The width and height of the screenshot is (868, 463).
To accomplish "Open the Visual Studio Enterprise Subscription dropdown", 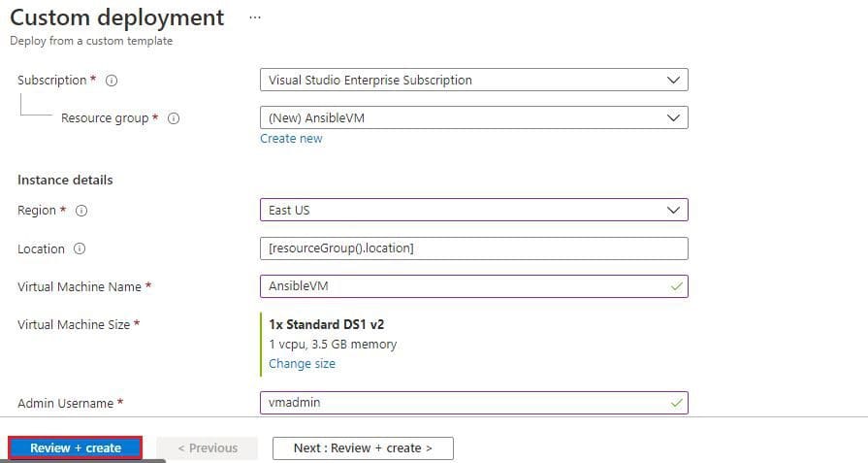I will 474,80.
